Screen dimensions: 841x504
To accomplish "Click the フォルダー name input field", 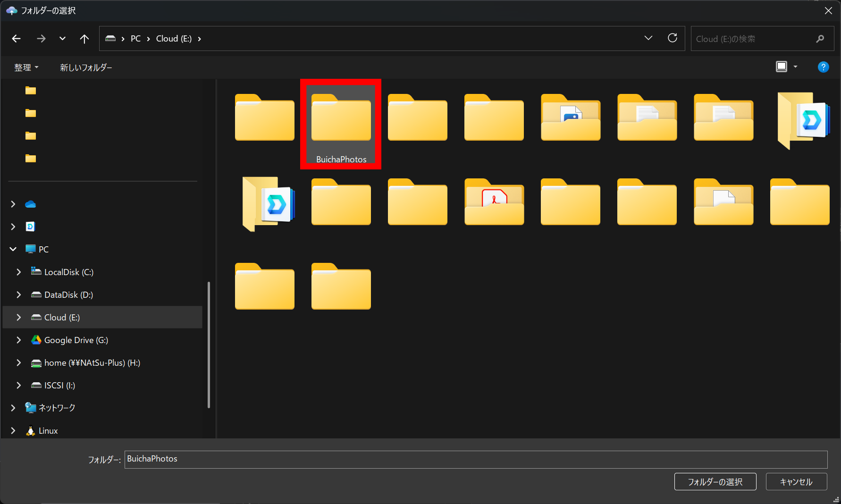I will 475,459.
